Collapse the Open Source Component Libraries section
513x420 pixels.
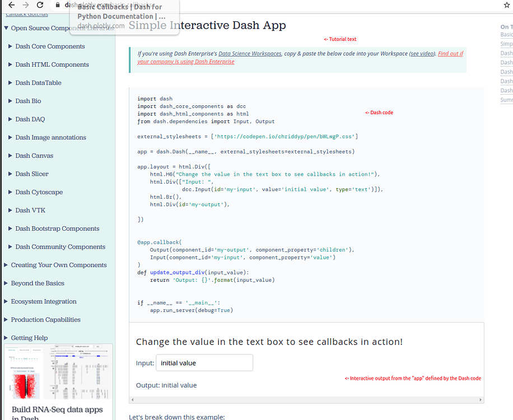[6, 28]
